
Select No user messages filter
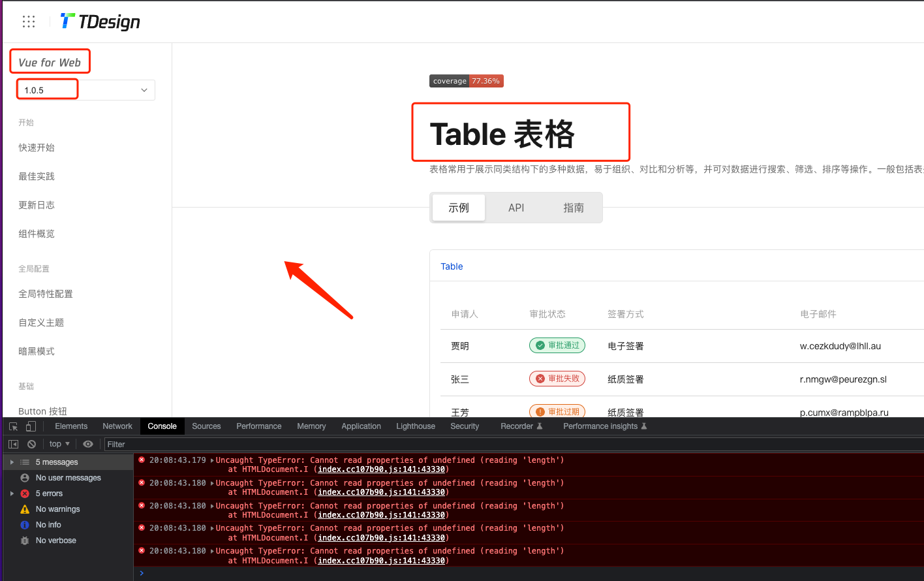[68, 478]
